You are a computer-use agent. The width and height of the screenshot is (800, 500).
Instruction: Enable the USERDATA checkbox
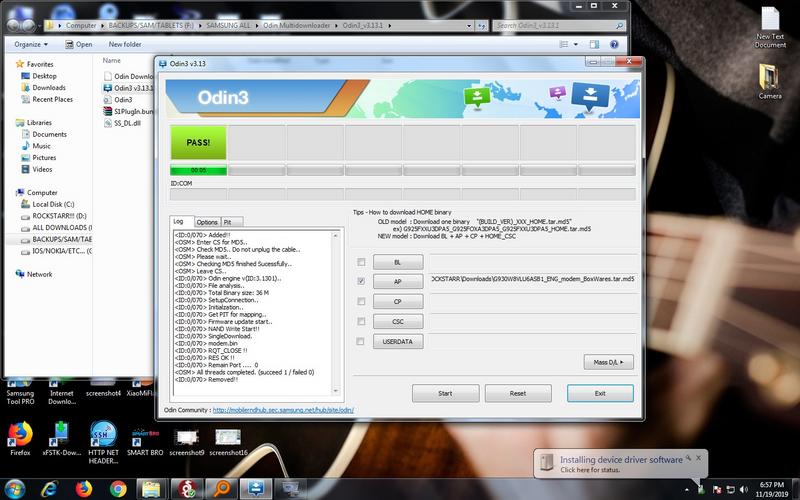click(360, 341)
